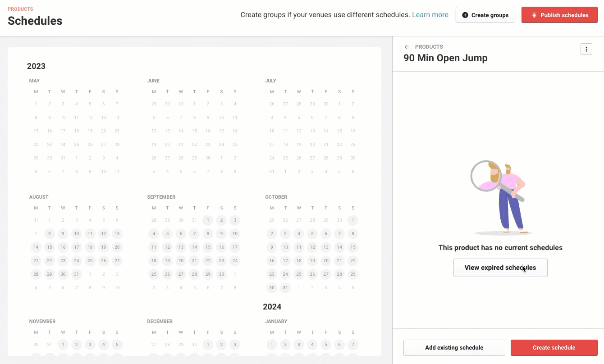This screenshot has width=604, height=364.
Task: Click the upload icon in Publish schedules
Action: tap(534, 15)
